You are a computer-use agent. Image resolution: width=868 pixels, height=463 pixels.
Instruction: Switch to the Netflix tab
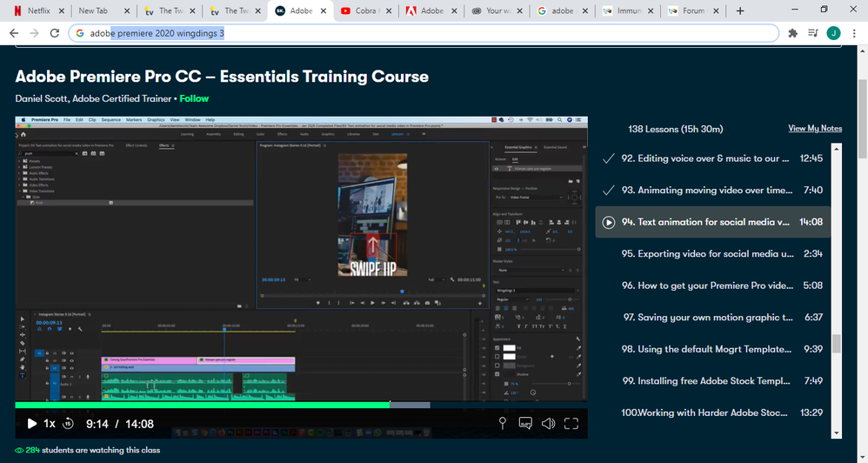[x=33, y=11]
